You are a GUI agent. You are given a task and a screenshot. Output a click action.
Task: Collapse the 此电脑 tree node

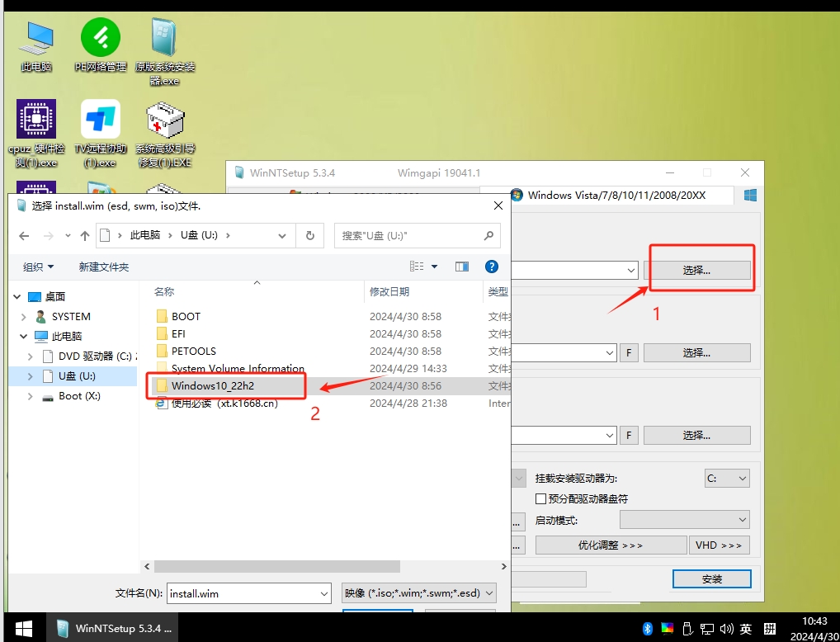pos(24,336)
